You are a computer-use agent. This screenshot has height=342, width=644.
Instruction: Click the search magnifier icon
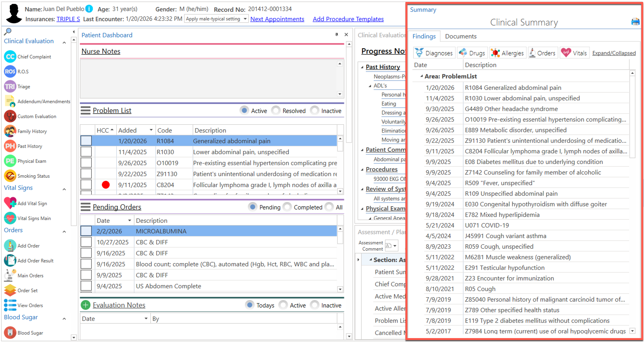click(8, 32)
